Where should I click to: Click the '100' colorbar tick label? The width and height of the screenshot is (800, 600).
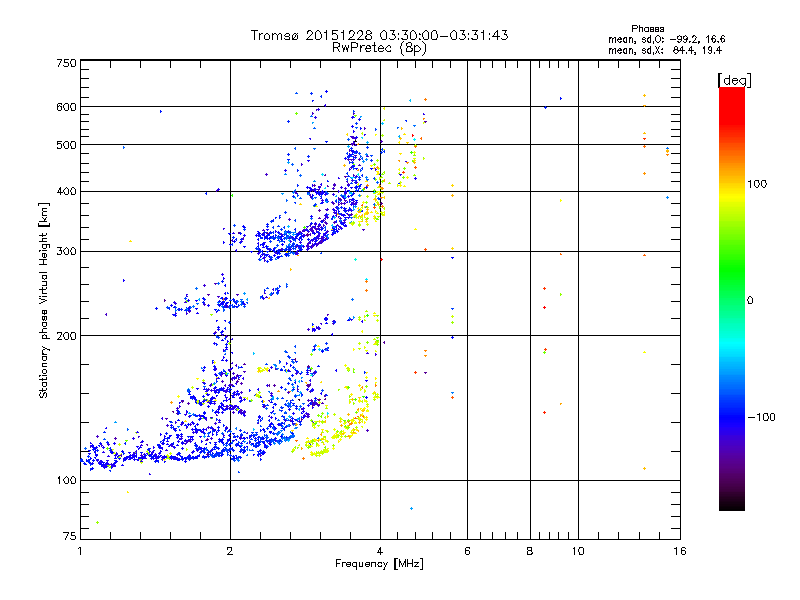[x=757, y=184]
